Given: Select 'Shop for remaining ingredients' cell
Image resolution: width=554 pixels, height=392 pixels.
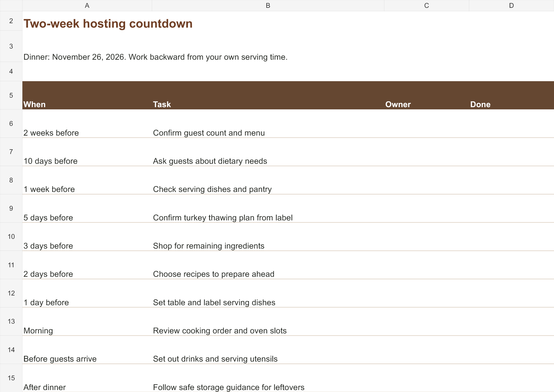Looking at the screenshot, I should pos(268,237).
